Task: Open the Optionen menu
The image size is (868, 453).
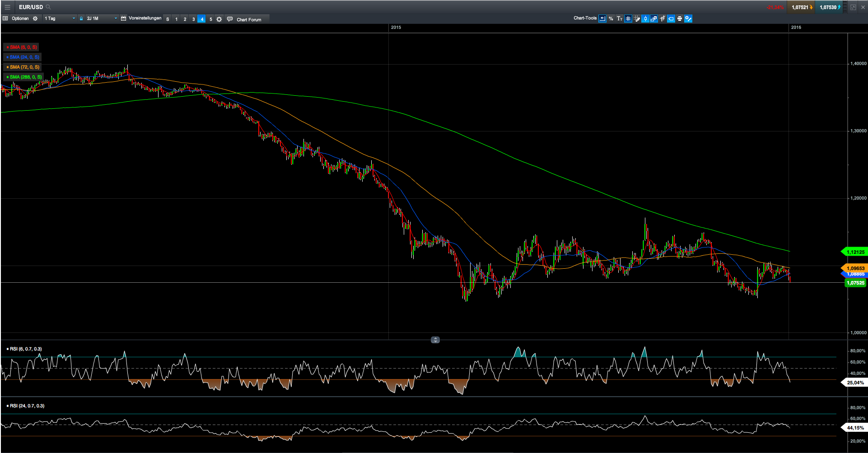Action: (20, 19)
